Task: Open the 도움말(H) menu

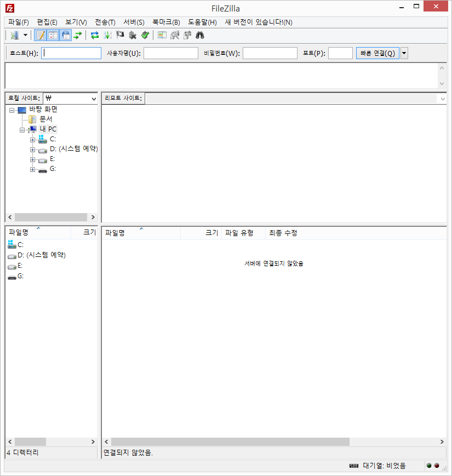Action: tap(202, 22)
